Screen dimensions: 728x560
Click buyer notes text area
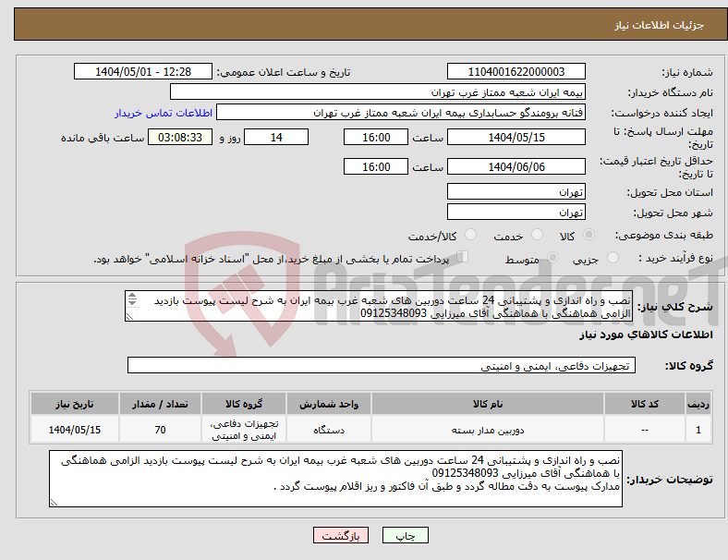[335, 479]
